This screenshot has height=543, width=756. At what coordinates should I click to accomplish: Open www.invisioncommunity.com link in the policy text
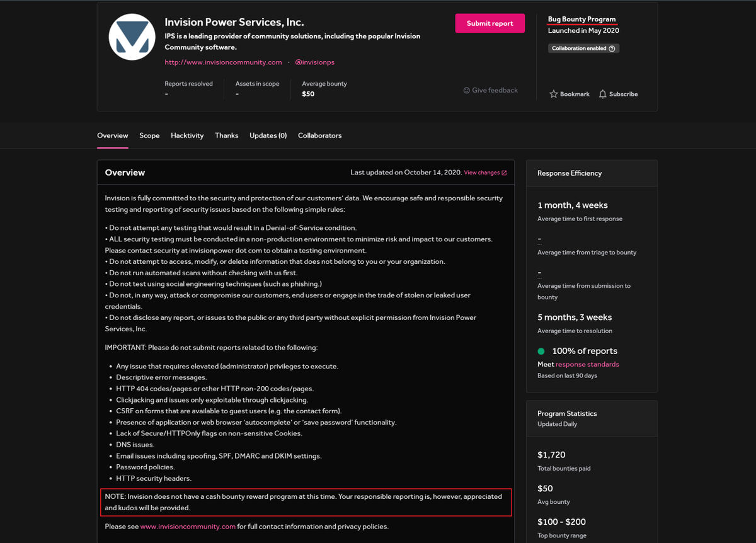tap(188, 527)
